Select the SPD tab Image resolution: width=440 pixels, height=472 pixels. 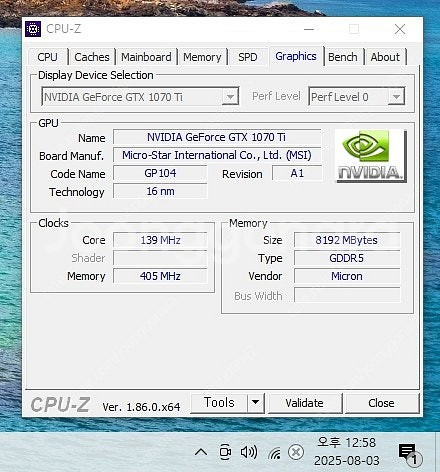point(248,57)
